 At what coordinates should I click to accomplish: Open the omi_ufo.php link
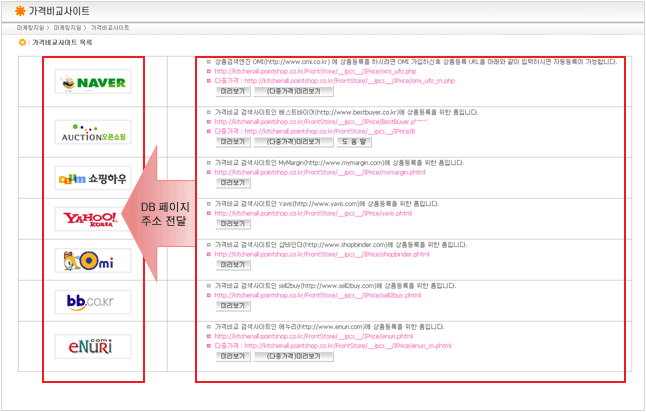tap(315, 71)
